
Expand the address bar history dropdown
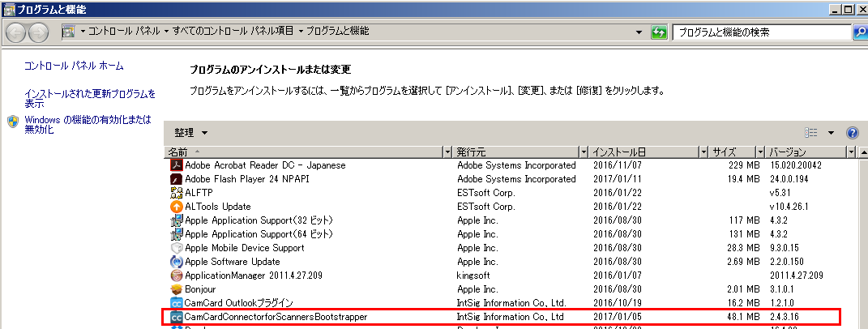pos(640,32)
